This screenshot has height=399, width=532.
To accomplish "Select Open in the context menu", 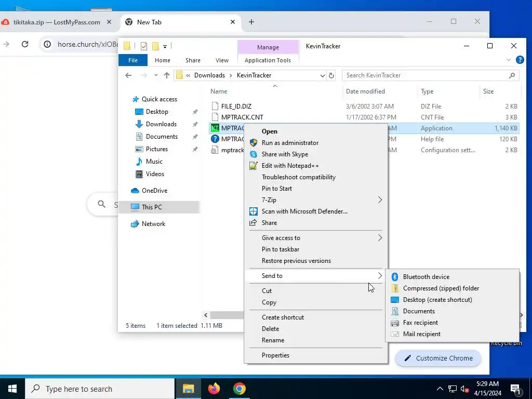I will (x=315, y=131).
